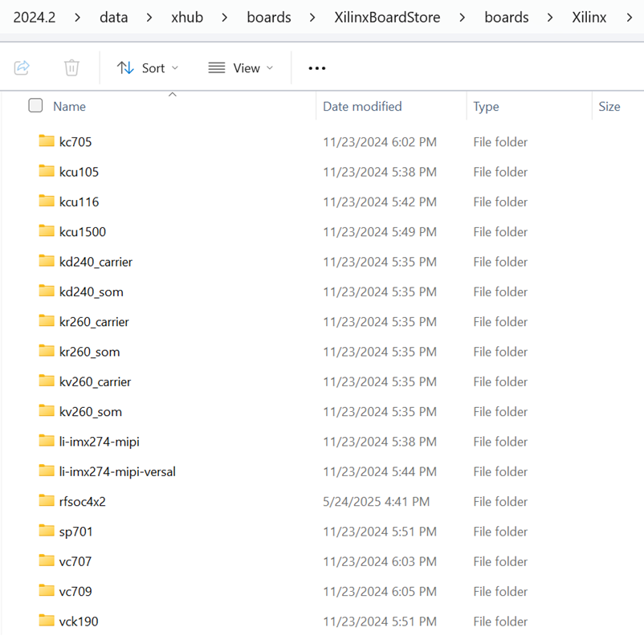
Task: Navigate to the 2024.2 breadcrumb
Action: click(x=35, y=18)
